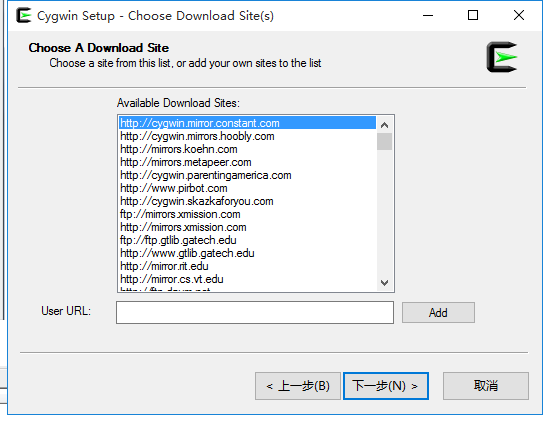
Task: Click the list's scroll down arrow
Action: 384,283
